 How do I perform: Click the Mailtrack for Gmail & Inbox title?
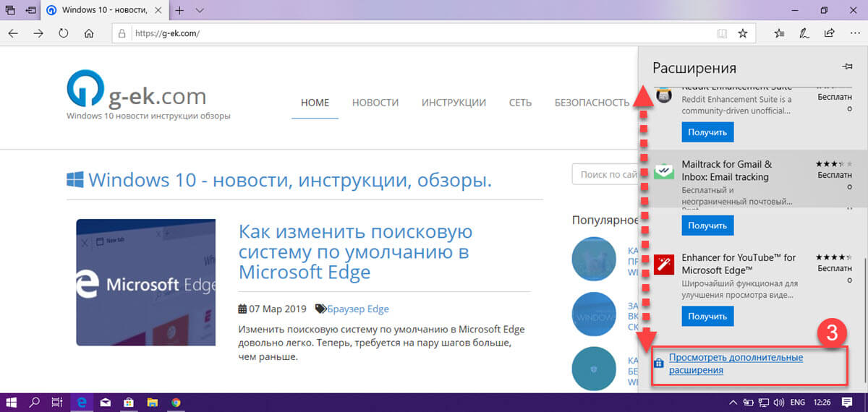726,171
